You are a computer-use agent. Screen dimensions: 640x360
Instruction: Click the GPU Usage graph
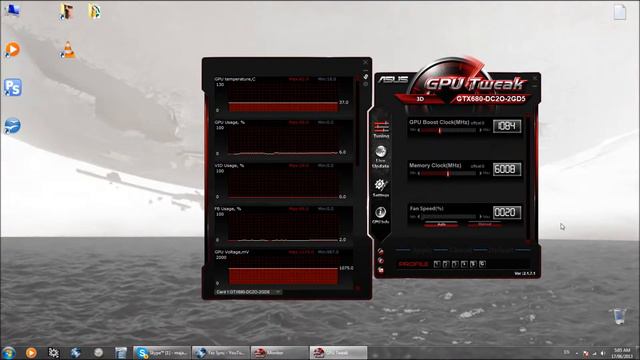click(283, 140)
